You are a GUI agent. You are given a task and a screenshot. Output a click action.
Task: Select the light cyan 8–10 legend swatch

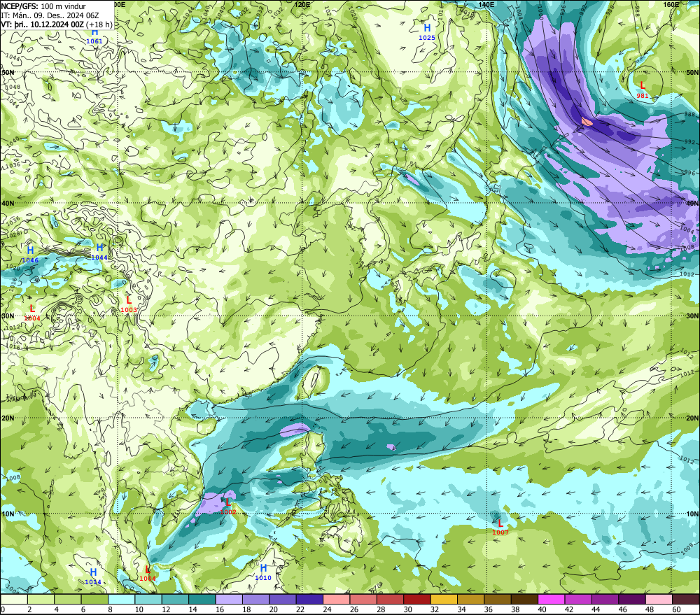click(x=121, y=600)
